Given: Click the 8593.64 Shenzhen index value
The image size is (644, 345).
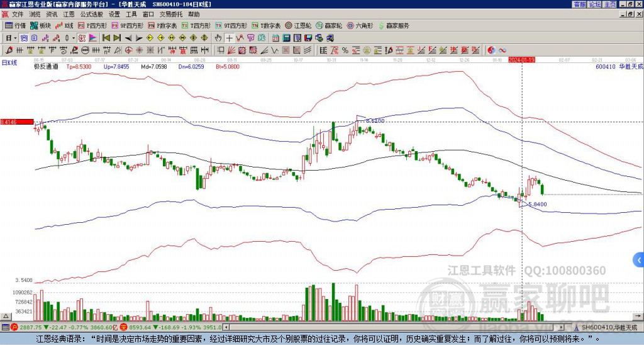Looking at the screenshot, I should pyautogui.click(x=140, y=327).
